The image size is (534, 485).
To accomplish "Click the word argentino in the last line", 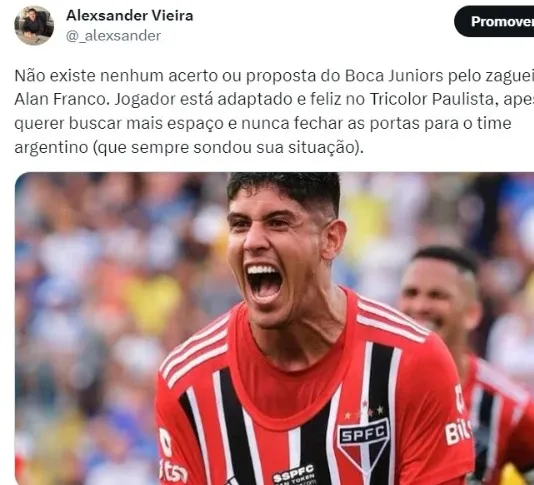I will click(51, 147).
